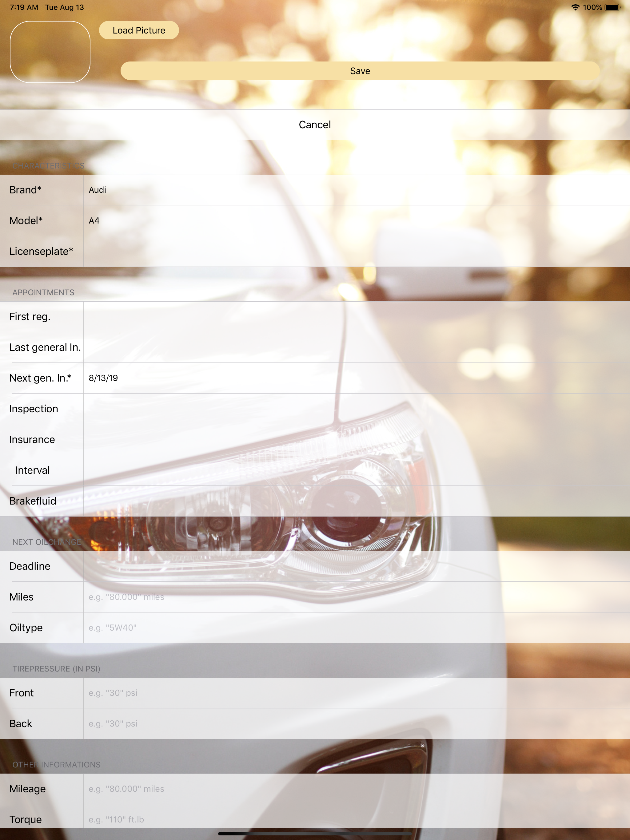Tap the APPOINTMENTS section header
Screen dimensions: 630x840
click(x=43, y=292)
